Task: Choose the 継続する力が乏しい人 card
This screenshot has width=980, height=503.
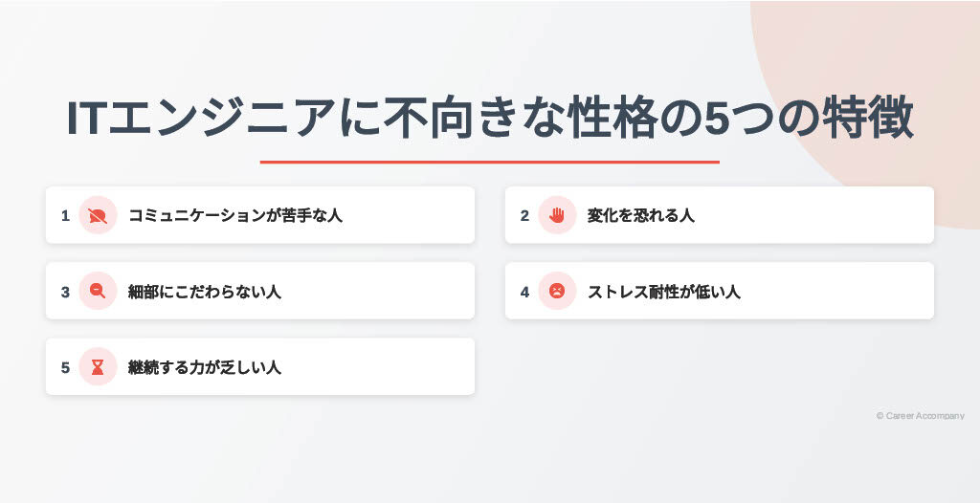Action: (260, 366)
